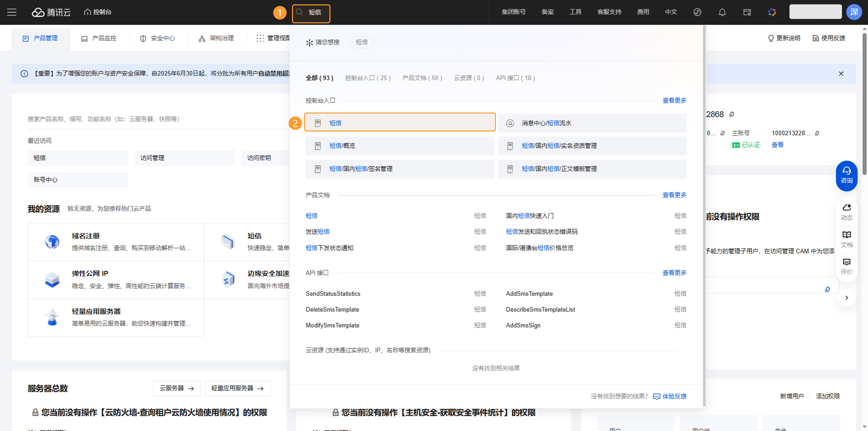Click the 动态 cloud icon in sidebar
The image size is (868, 431).
846,212
